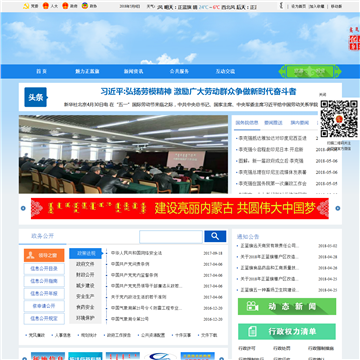Open the 首页 nav item
Image resolution: width=360 pixels, height=360 pixels.
(x=41, y=71)
